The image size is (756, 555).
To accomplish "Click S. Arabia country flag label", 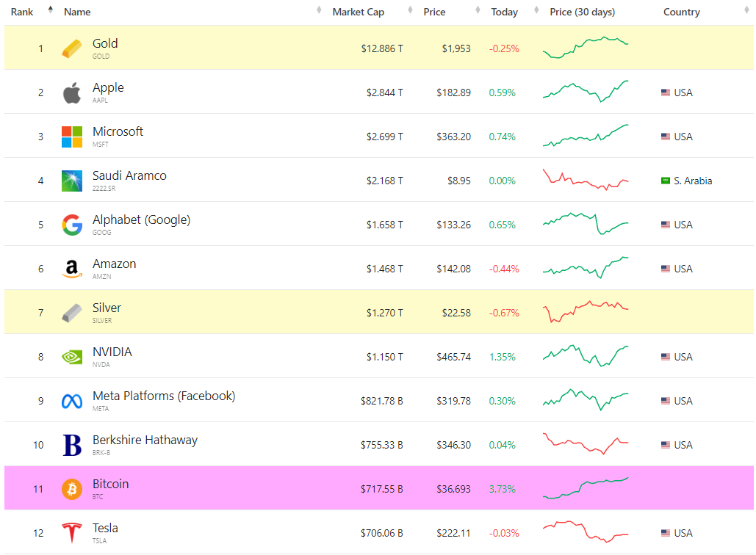I will [x=687, y=181].
